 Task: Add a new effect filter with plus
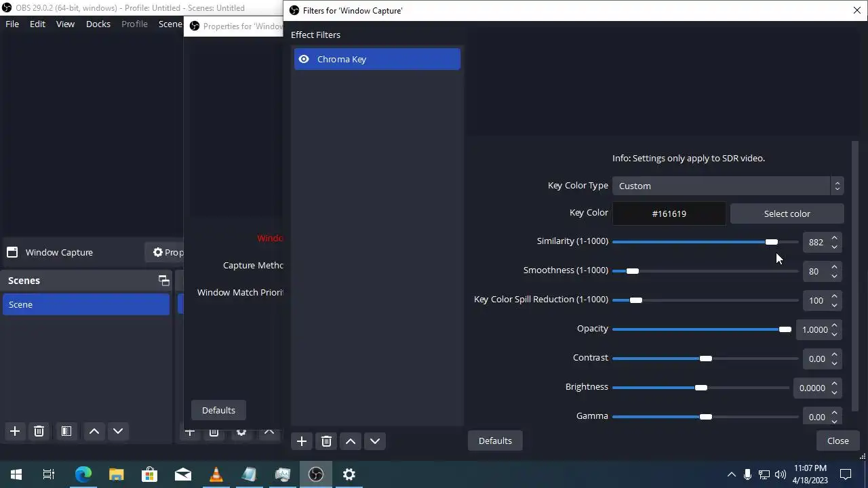pyautogui.click(x=302, y=441)
